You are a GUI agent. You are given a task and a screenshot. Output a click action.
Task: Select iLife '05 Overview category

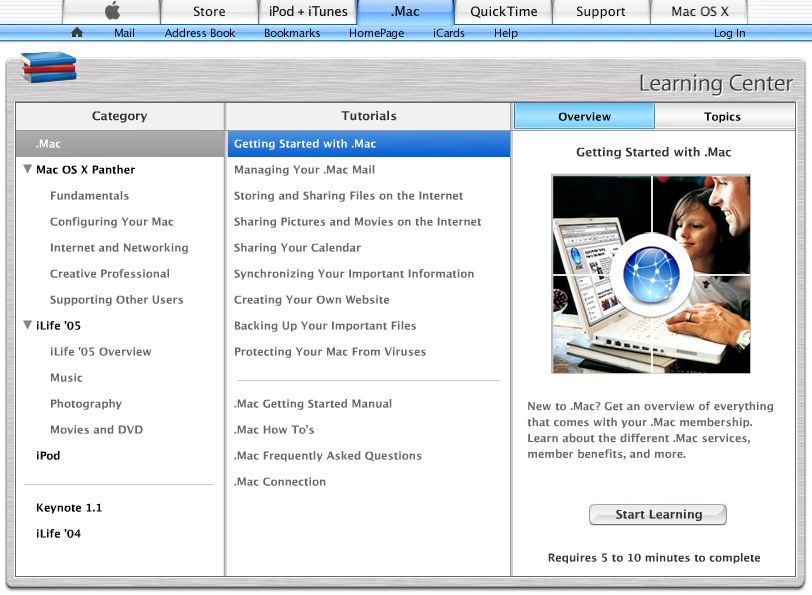101,351
